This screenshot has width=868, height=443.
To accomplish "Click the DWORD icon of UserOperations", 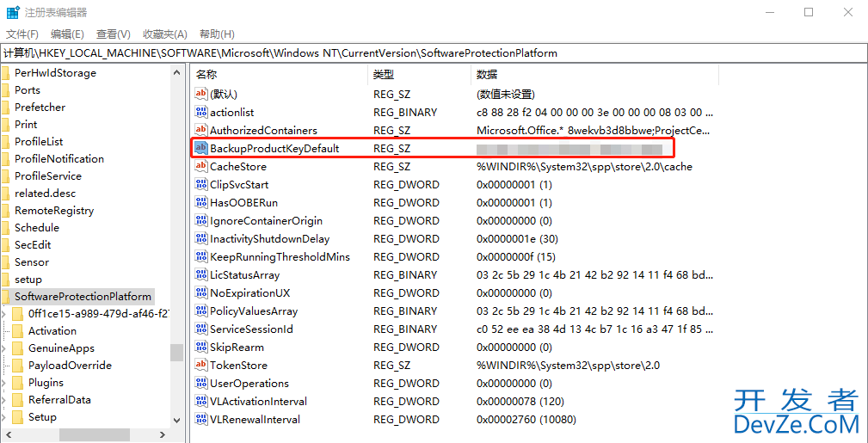I will [x=201, y=384].
